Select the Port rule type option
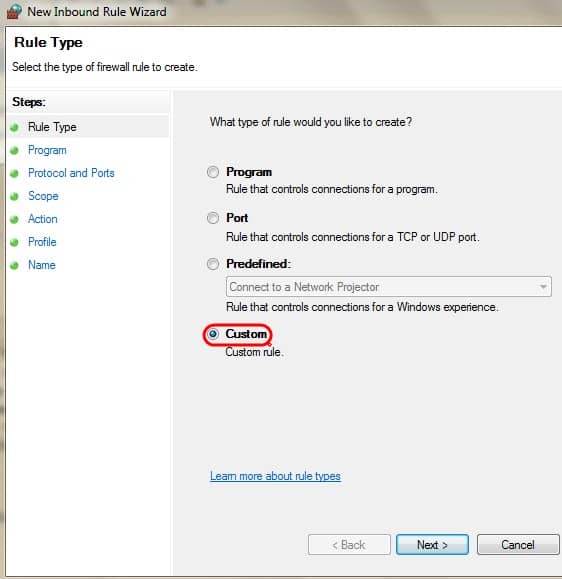 point(213,218)
